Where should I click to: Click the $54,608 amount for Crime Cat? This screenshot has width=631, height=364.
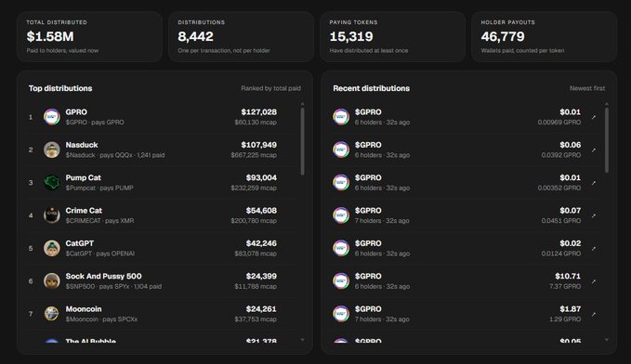click(261, 211)
